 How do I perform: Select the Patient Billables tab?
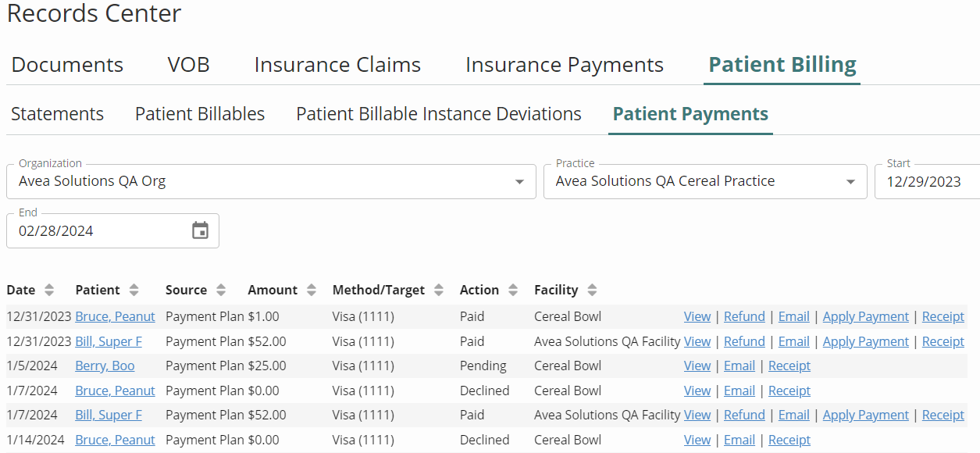pyautogui.click(x=200, y=114)
